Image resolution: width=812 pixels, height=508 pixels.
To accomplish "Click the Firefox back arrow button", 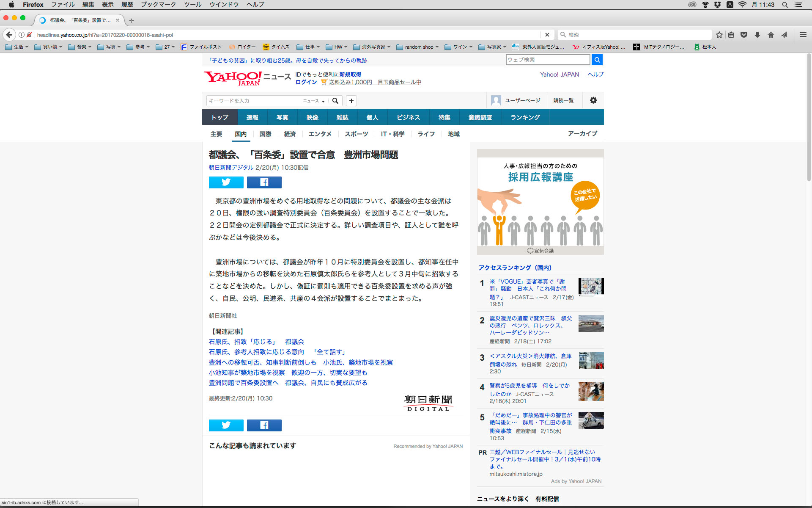I will 9,35.
